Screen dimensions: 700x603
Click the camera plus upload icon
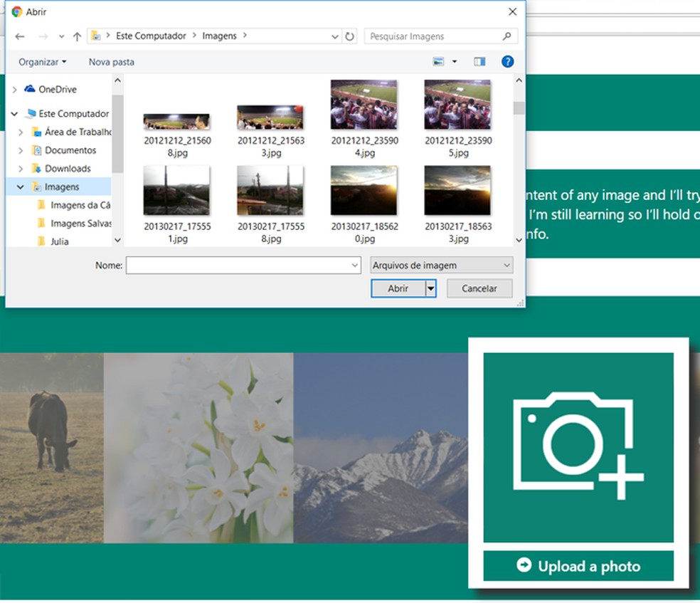[x=578, y=447]
